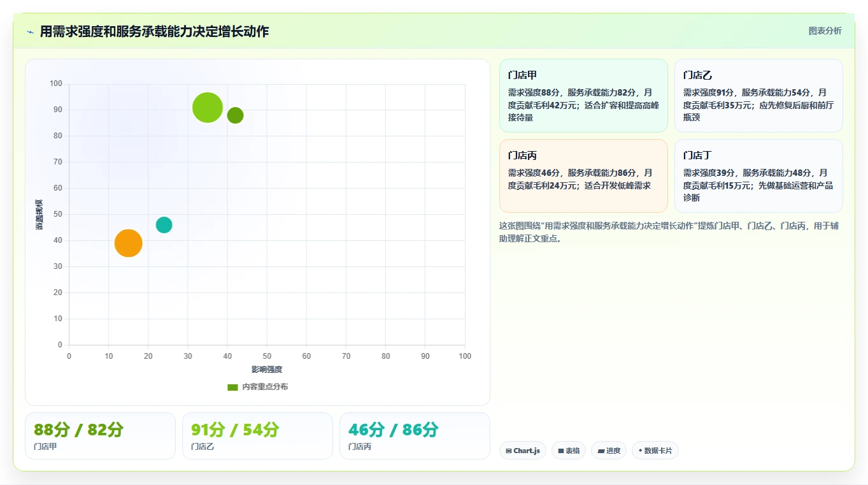Toggle the 内容重点分布 legend label
The width and height of the screenshot is (868, 485).
coord(265,387)
